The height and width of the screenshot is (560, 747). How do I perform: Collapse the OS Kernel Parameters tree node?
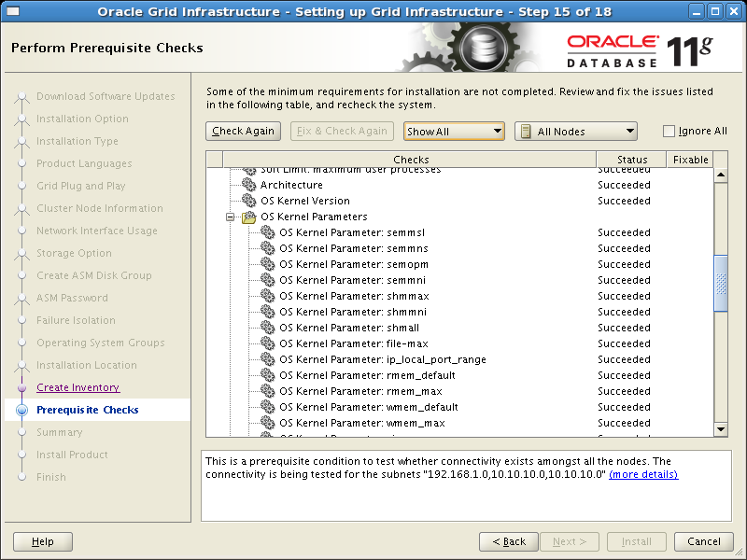point(230,217)
